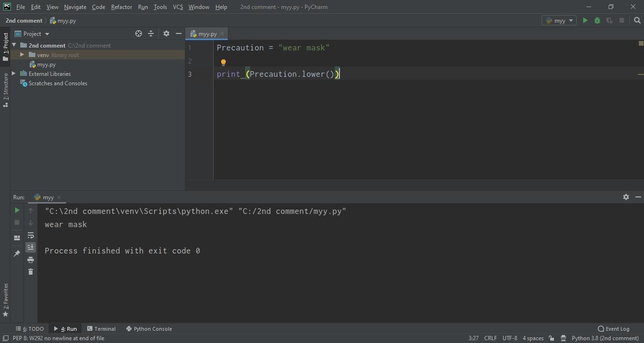Open the Refactor menu
Screen dimensions: 644x343
121,7
